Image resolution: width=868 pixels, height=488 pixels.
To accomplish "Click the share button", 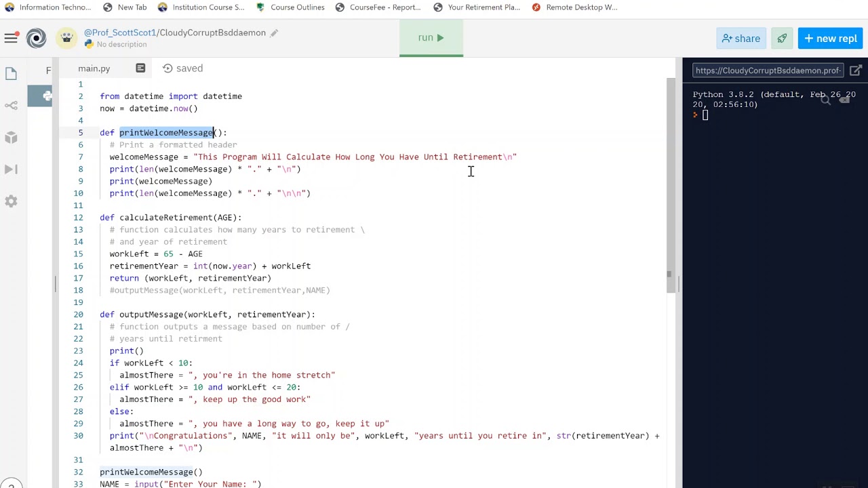I will pos(741,39).
